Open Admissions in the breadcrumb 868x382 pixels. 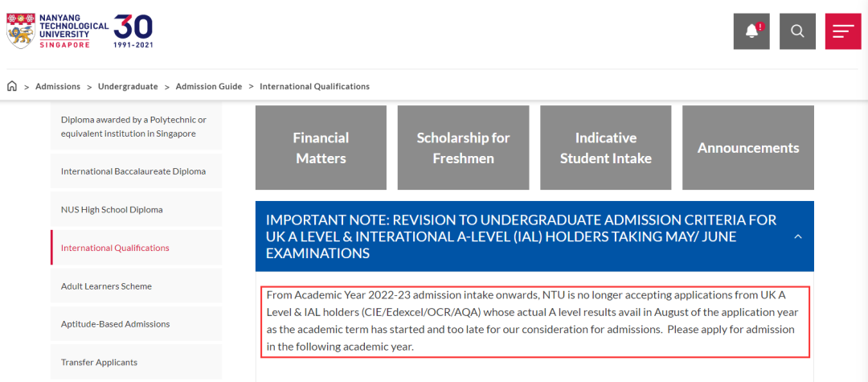click(x=58, y=86)
